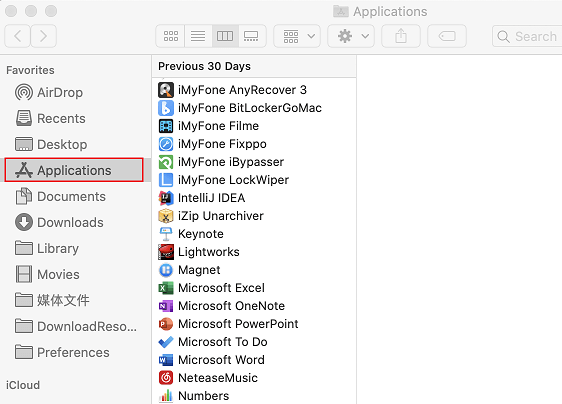Select the NeteaseMusic app icon

click(x=166, y=377)
